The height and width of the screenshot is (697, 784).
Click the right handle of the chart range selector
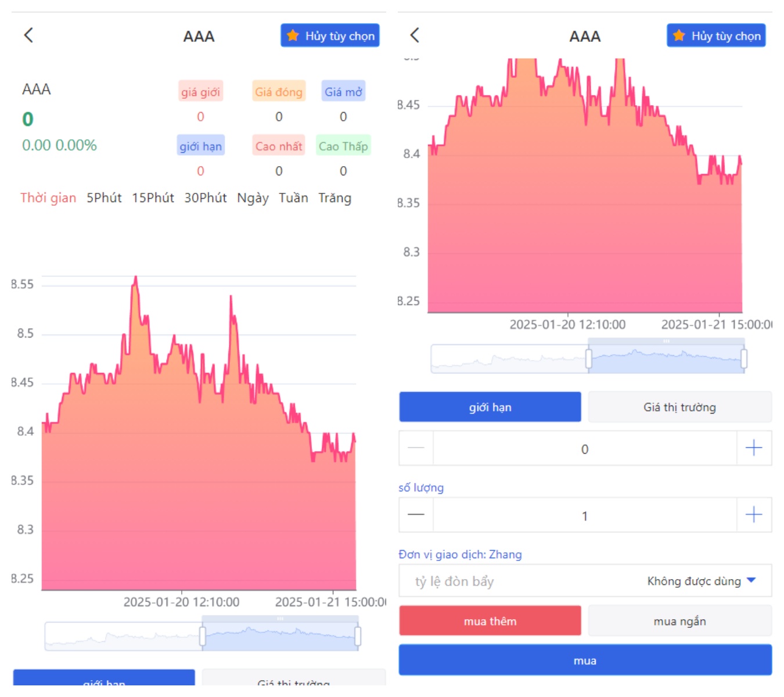point(744,358)
